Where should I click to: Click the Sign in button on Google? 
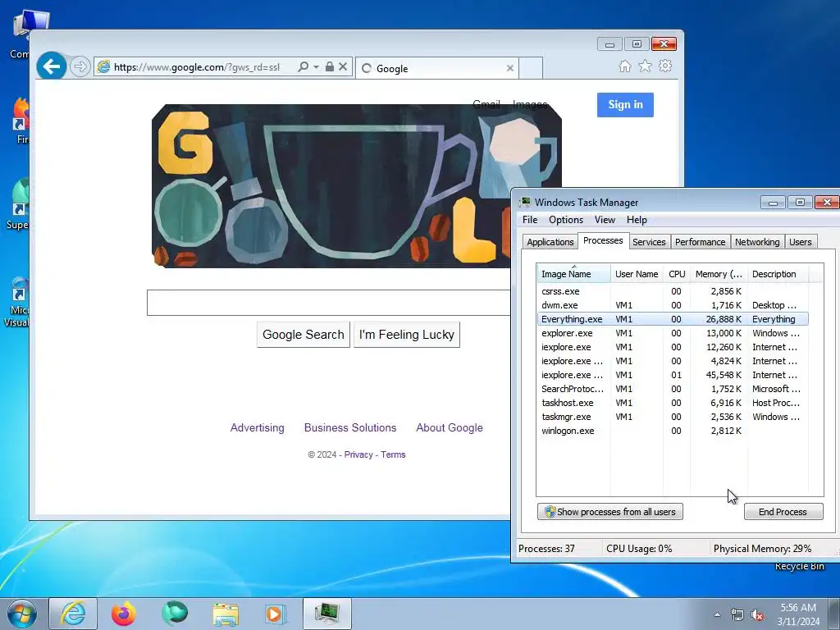point(625,105)
